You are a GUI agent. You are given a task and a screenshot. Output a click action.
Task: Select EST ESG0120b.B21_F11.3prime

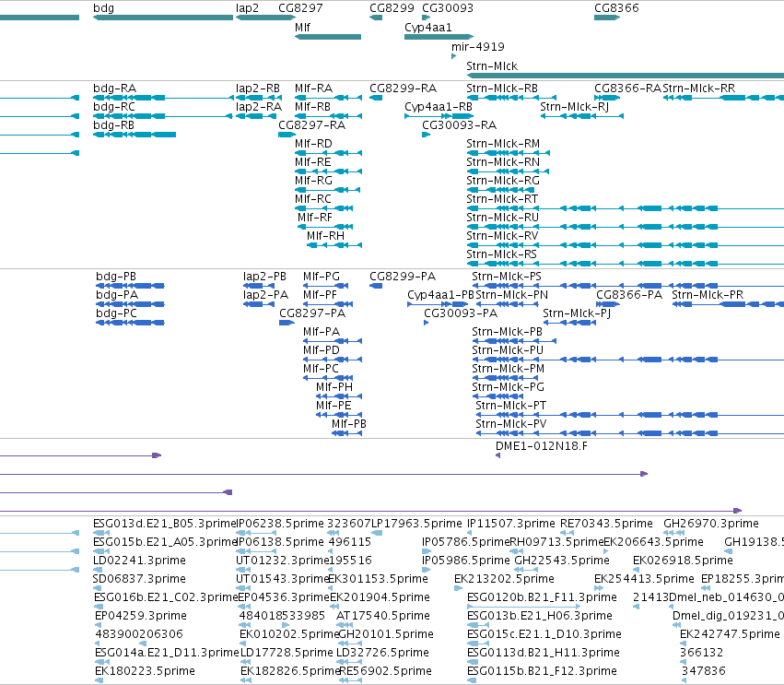click(x=542, y=596)
